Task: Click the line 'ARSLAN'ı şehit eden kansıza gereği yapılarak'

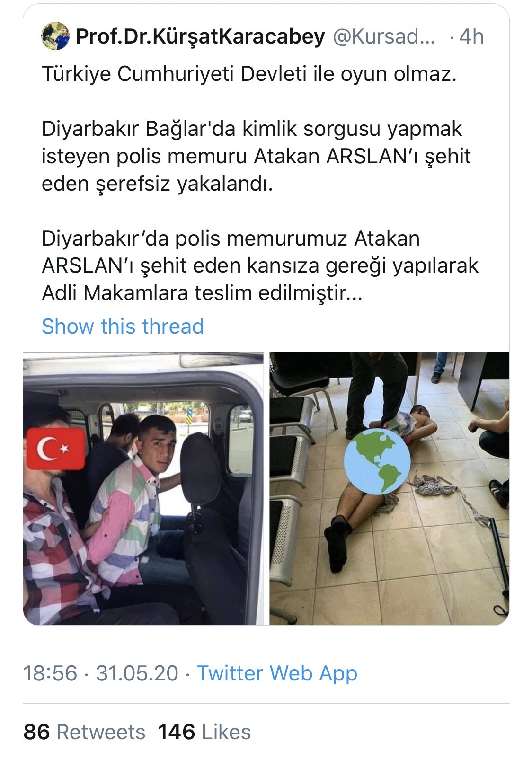Action: (x=260, y=266)
